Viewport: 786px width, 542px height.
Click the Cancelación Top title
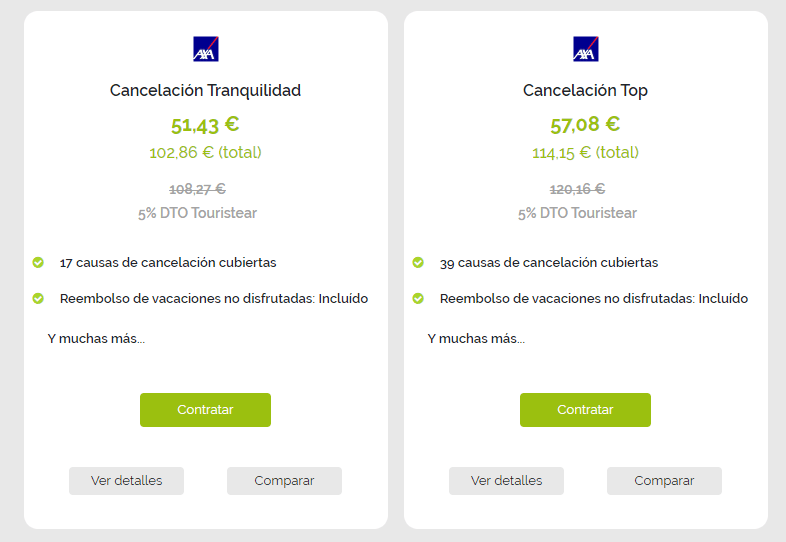[585, 90]
